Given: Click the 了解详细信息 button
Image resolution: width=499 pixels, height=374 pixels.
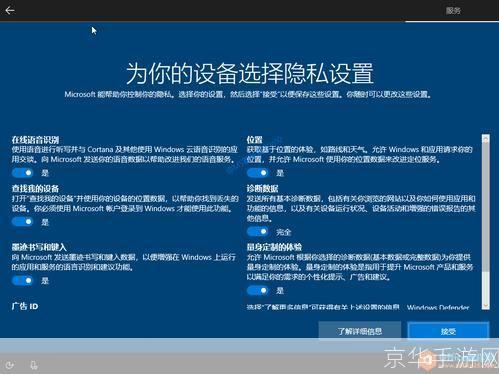Looking at the screenshot, I should [360, 331].
